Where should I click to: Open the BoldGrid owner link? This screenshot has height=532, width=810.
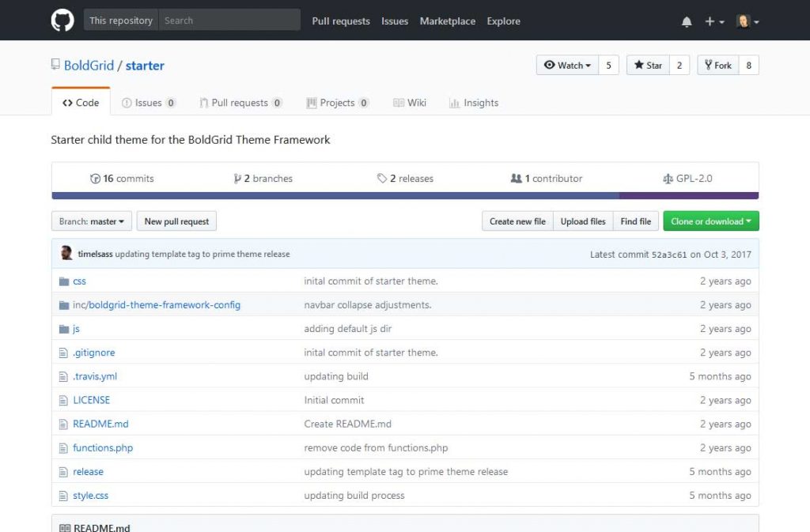pyautogui.click(x=89, y=66)
